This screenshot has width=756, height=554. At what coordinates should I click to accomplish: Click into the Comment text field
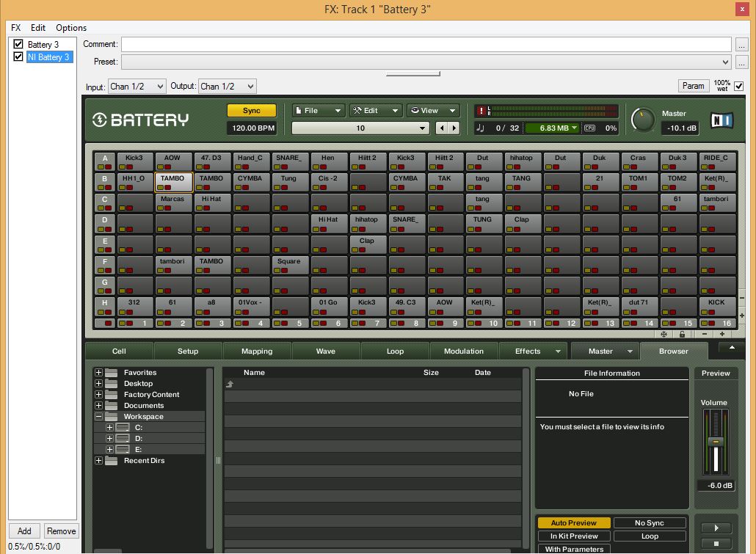[x=426, y=45]
